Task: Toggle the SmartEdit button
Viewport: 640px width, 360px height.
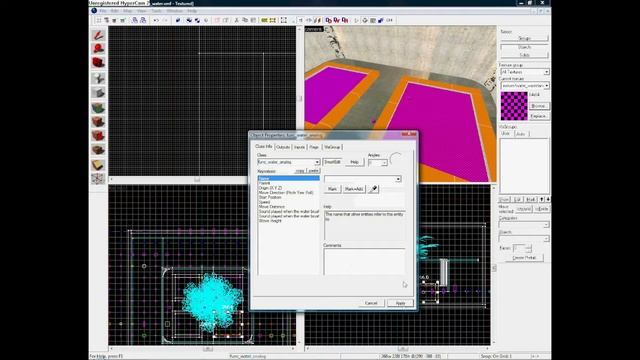Action: [x=333, y=162]
